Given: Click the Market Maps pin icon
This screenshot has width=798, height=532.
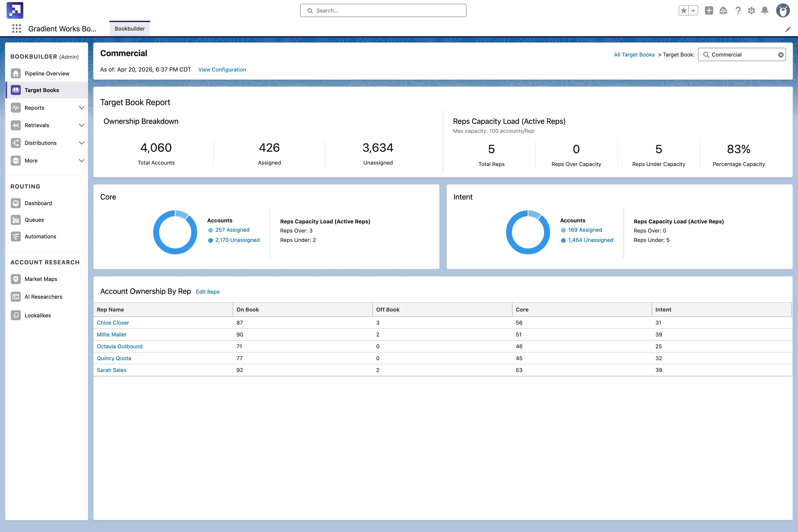Looking at the screenshot, I should click(x=16, y=279).
